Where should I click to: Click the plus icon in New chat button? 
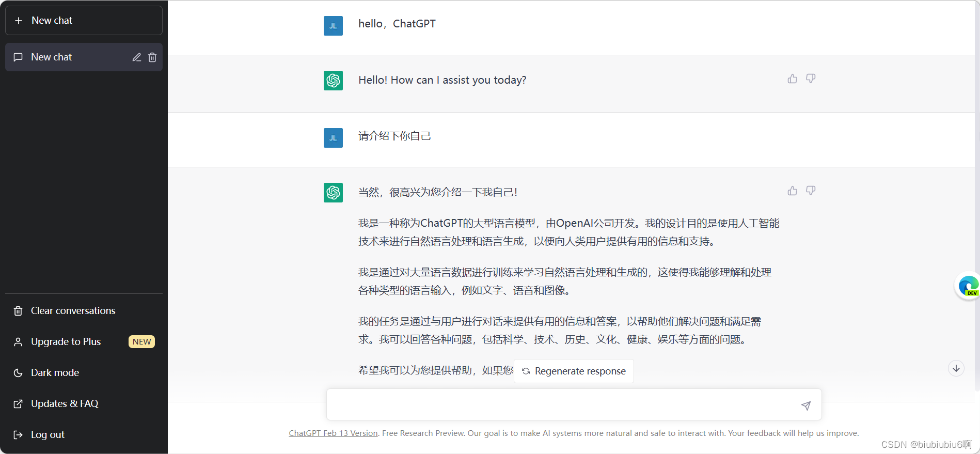click(19, 21)
